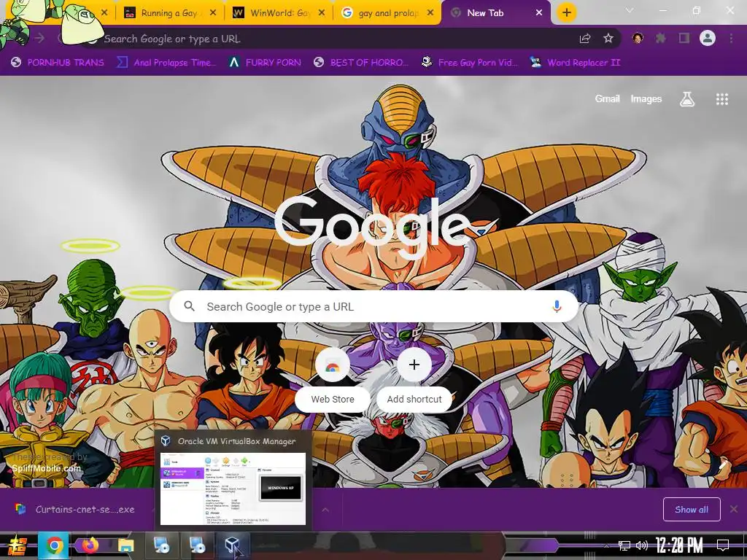Image resolution: width=747 pixels, height=560 pixels.
Task: Open the Images link
Action: [x=646, y=98]
